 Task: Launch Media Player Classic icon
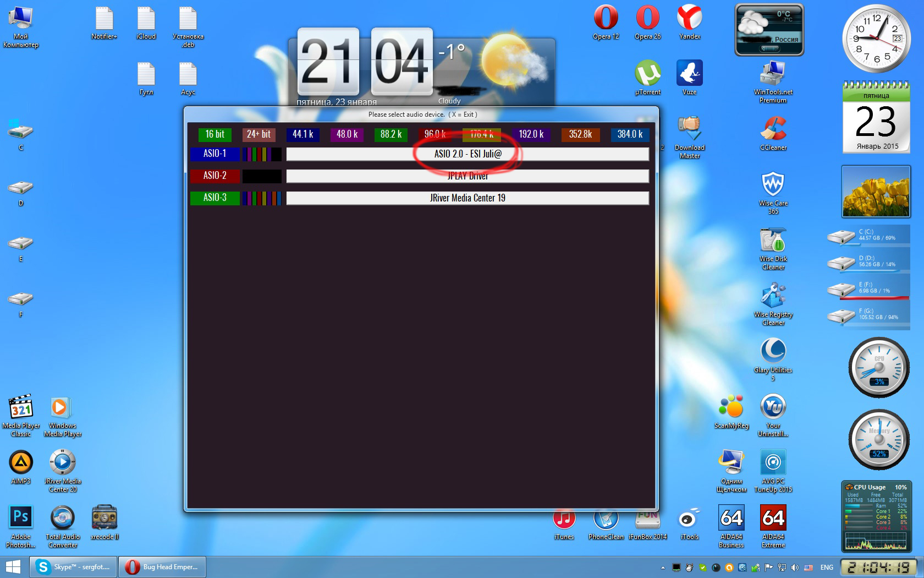click(21, 415)
